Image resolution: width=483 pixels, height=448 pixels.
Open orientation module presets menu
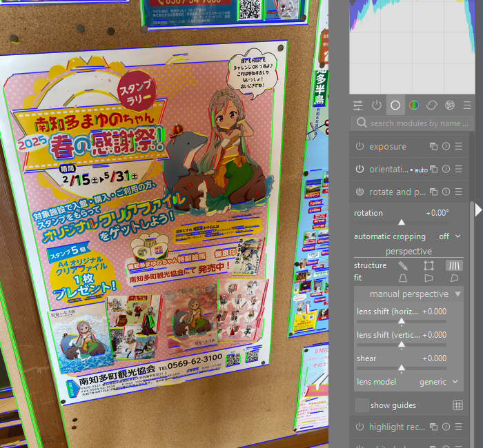458,170
